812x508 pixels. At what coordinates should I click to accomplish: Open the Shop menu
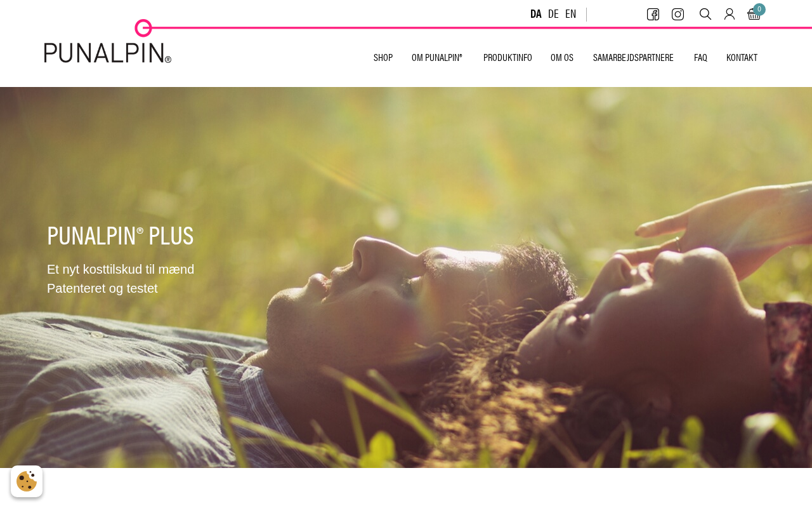[x=383, y=58]
